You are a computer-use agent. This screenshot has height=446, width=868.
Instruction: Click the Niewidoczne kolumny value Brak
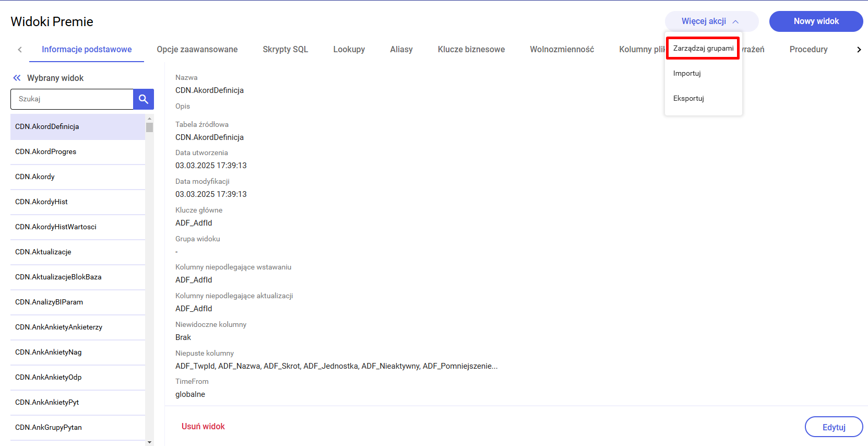pos(183,337)
